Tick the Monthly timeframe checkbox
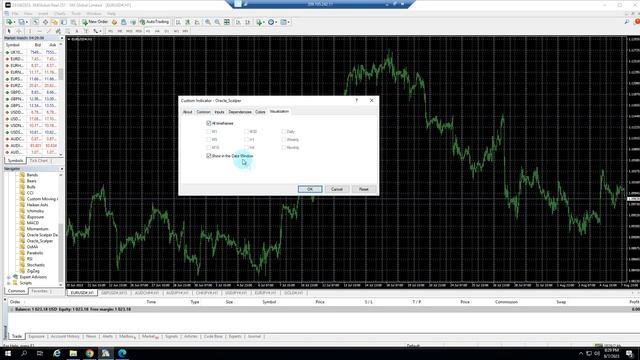640x360 pixels. pyautogui.click(x=284, y=147)
